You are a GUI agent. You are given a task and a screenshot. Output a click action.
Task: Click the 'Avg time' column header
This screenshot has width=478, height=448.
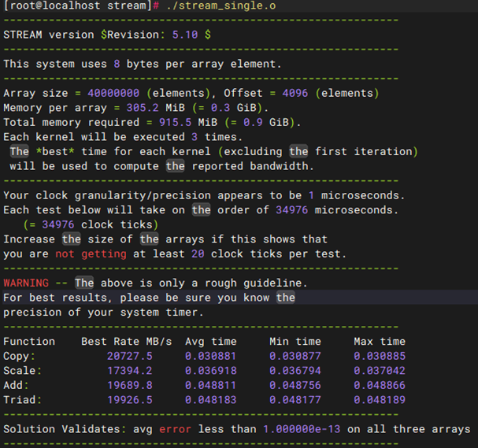tap(211, 341)
